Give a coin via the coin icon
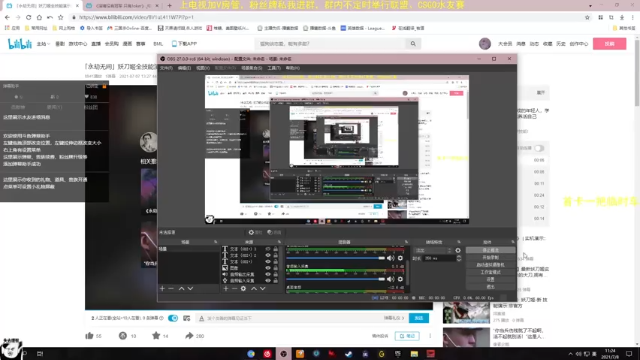 [122, 336]
